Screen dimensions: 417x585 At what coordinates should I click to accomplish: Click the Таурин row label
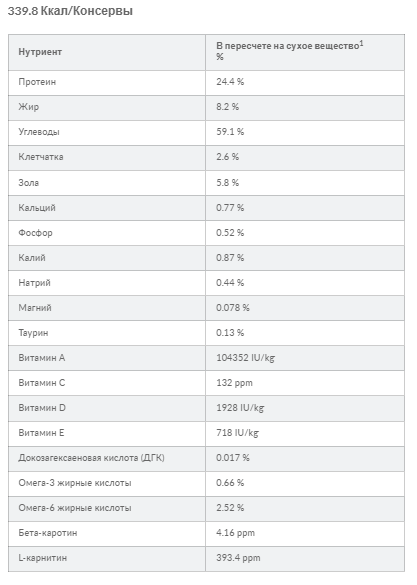click(33, 333)
